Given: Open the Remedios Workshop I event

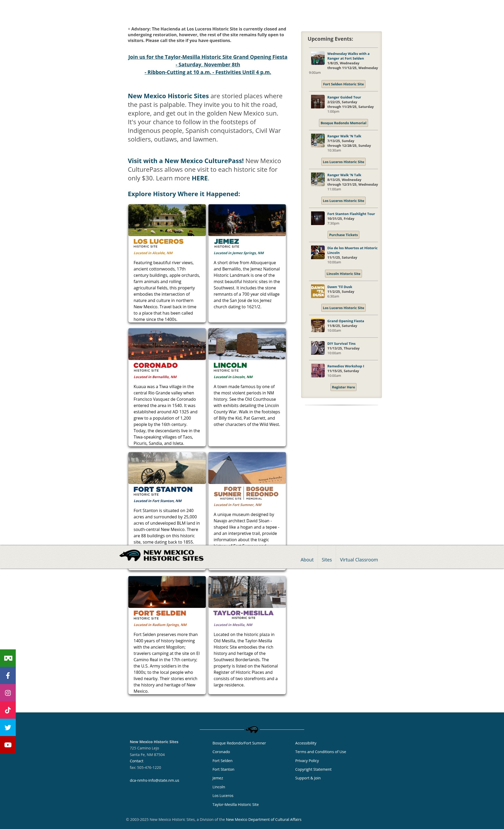Looking at the screenshot, I should pos(346,366).
